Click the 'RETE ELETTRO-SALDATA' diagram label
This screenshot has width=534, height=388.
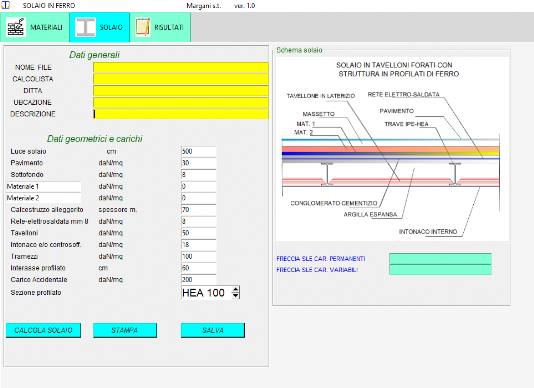[404, 94]
